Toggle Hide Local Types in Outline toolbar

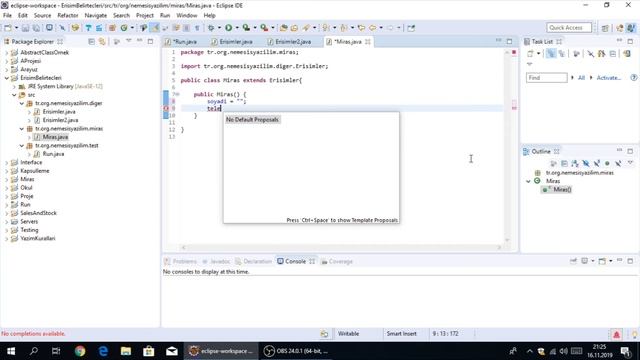(618, 163)
